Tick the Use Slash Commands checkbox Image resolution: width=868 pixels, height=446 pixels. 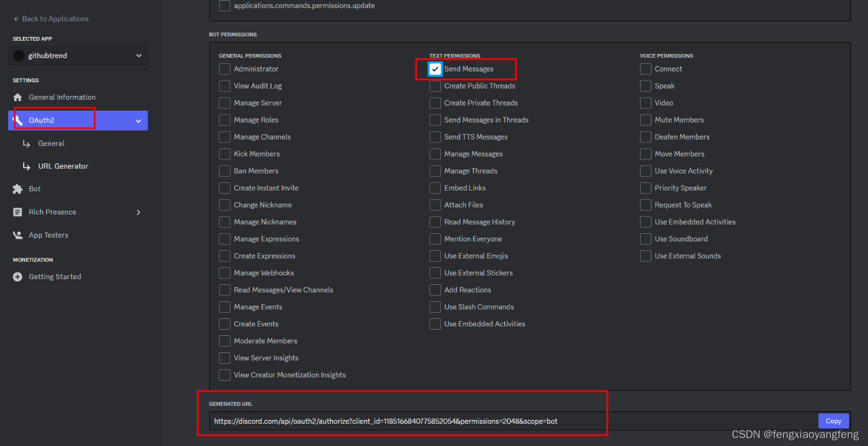click(x=435, y=307)
